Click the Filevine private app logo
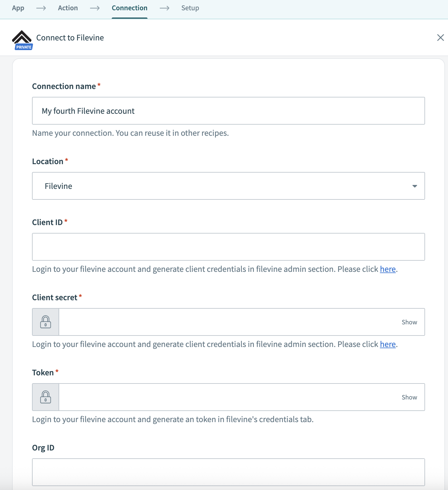Screen dimensions: 448x490 coord(22,40)
